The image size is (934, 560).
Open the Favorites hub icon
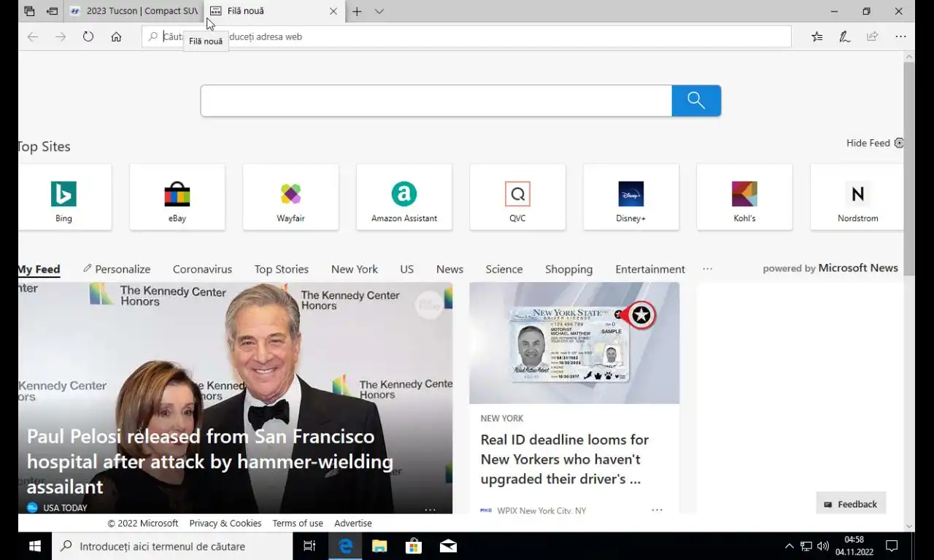(817, 36)
